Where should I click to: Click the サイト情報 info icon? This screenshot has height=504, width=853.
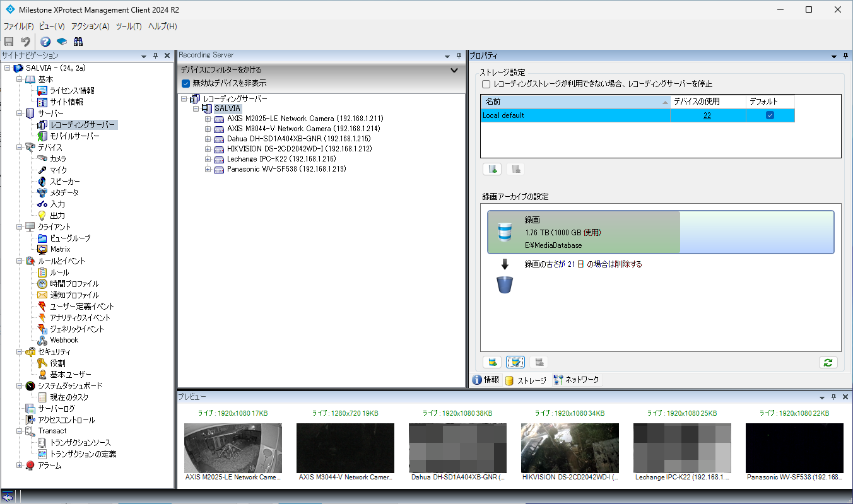(x=42, y=102)
